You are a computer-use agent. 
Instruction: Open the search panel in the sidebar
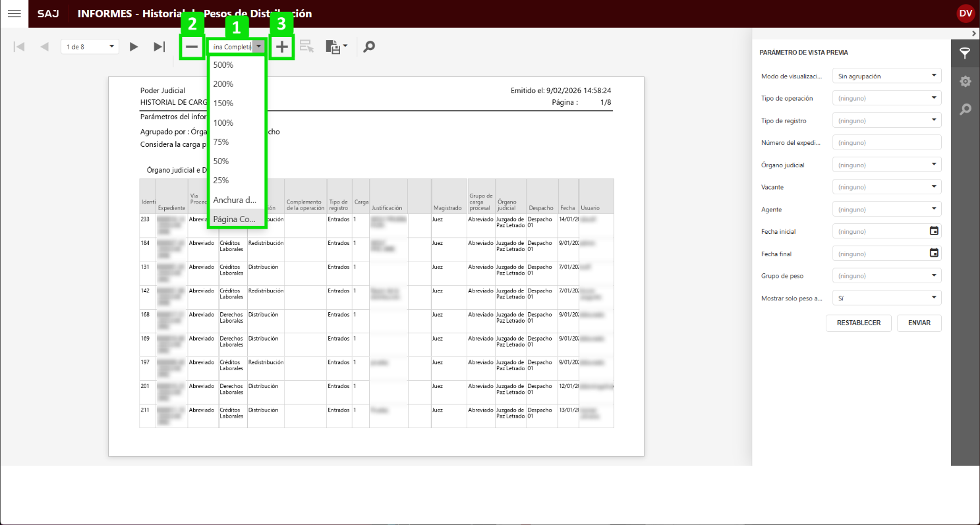(x=965, y=109)
